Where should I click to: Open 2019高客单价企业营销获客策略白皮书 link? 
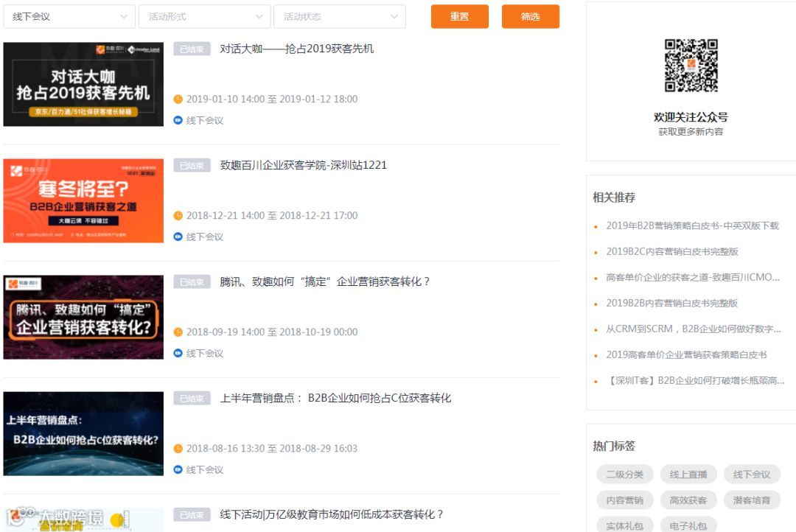click(686, 355)
